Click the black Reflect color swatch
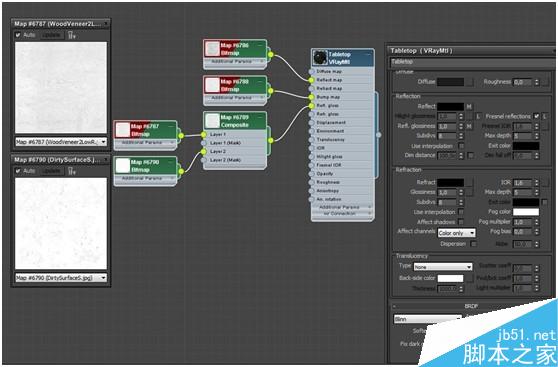Screen dimensions: 558x367 (450, 106)
